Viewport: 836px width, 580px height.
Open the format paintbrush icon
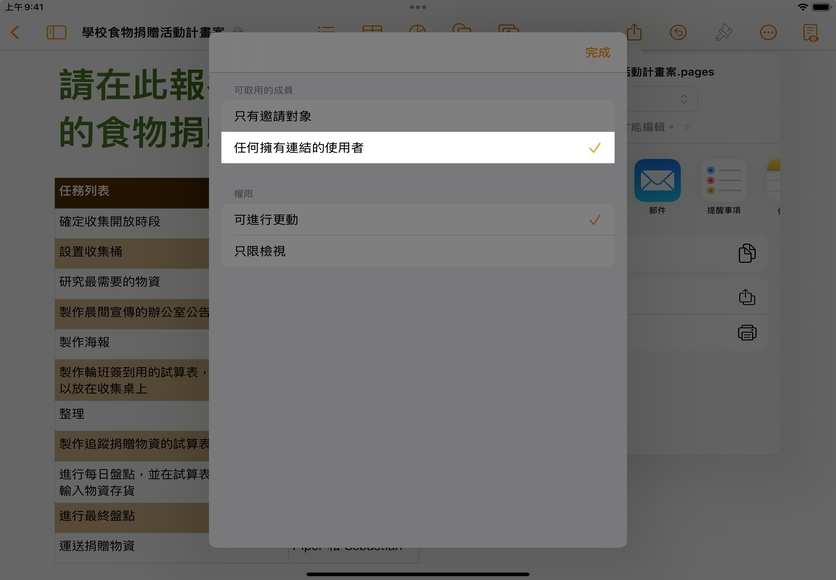pos(723,33)
